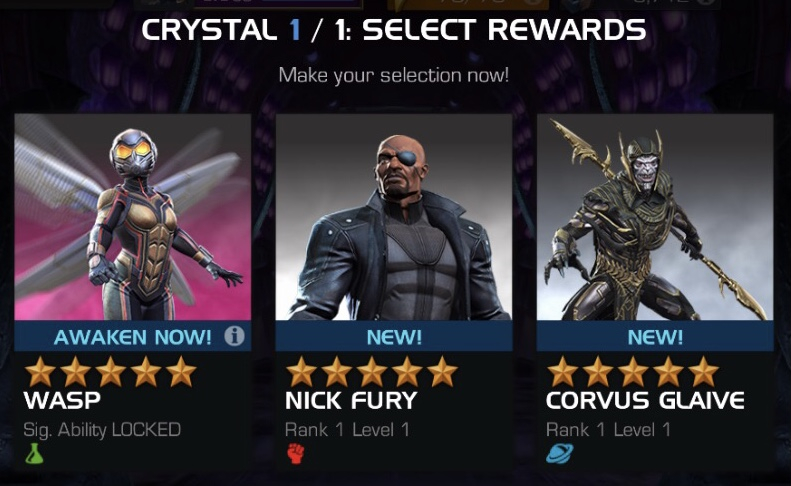
Task: Open the Awaken Now info icon
Action: click(234, 336)
